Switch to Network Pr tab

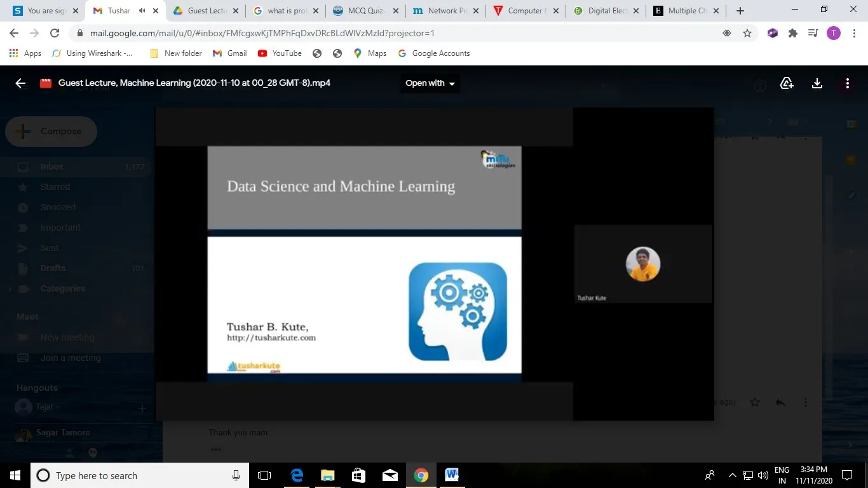445,11
